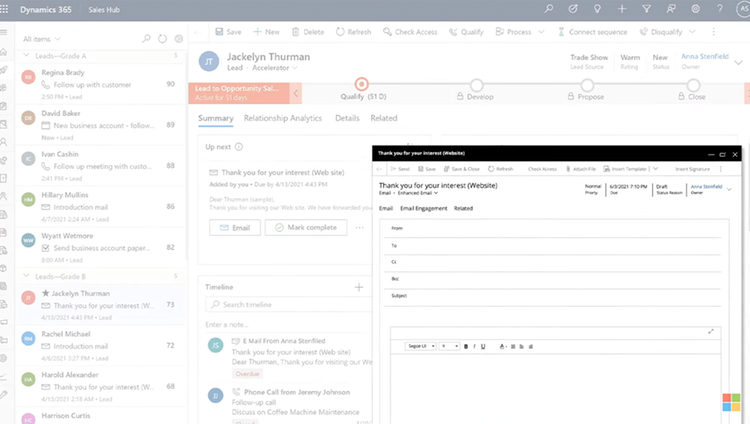The height and width of the screenshot is (424, 750).
Task: Apply bold formatting in email editor
Action: point(466,346)
